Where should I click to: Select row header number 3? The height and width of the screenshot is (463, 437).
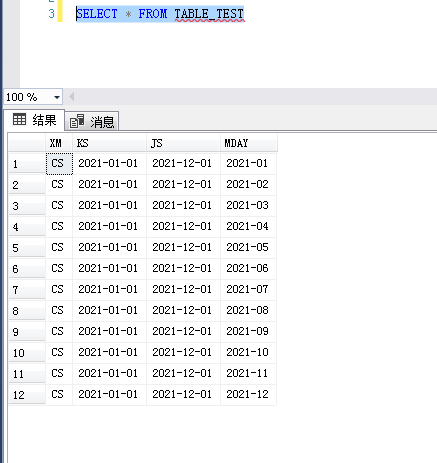pos(27,206)
